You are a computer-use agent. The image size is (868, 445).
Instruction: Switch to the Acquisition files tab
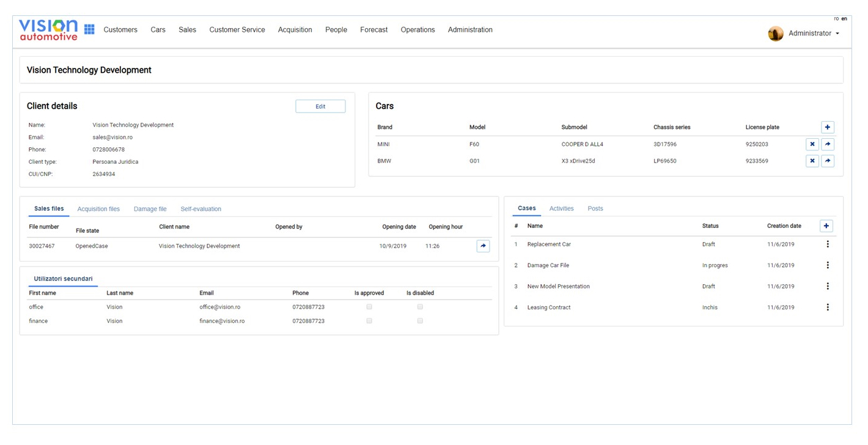tap(98, 209)
